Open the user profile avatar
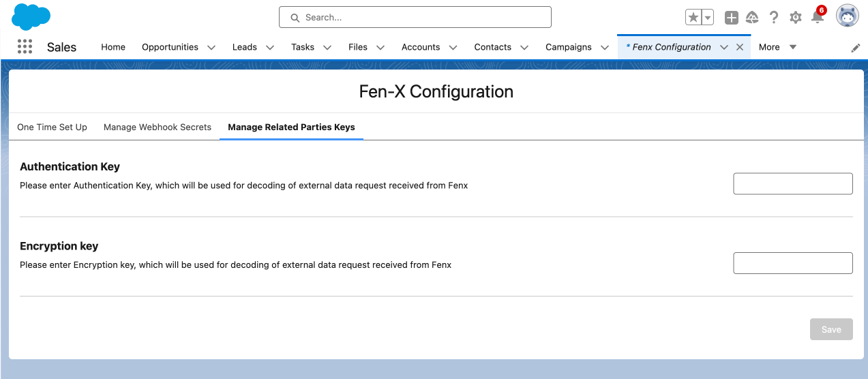The width and height of the screenshot is (868, 379). (x=847, y=16)
